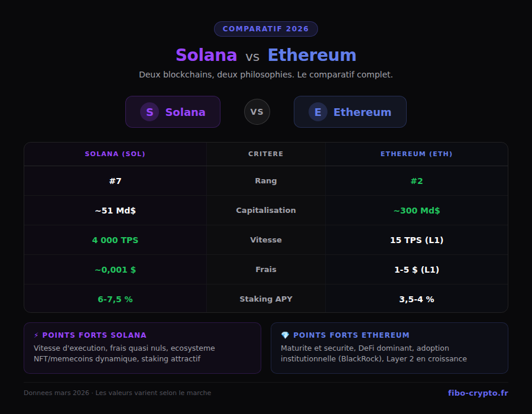Screen dimensions: 532x414
Task: Toggle the SOLANA (SOL) column header
Action: (115, 154)
